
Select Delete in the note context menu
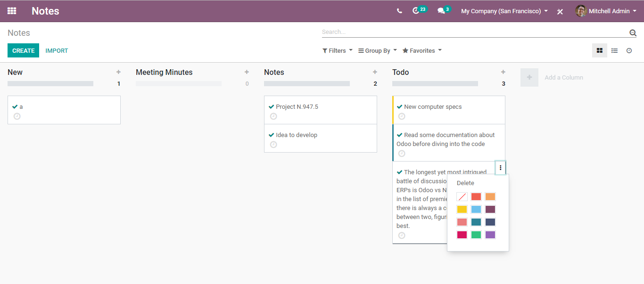[465, 183]
